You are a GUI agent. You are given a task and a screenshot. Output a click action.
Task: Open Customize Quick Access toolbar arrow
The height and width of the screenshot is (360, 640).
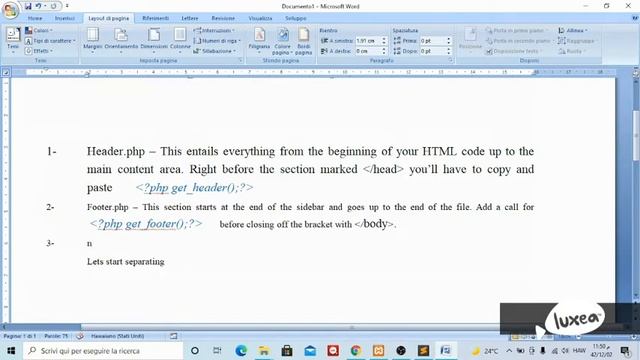pyautogui.click(x=67, y=6)
